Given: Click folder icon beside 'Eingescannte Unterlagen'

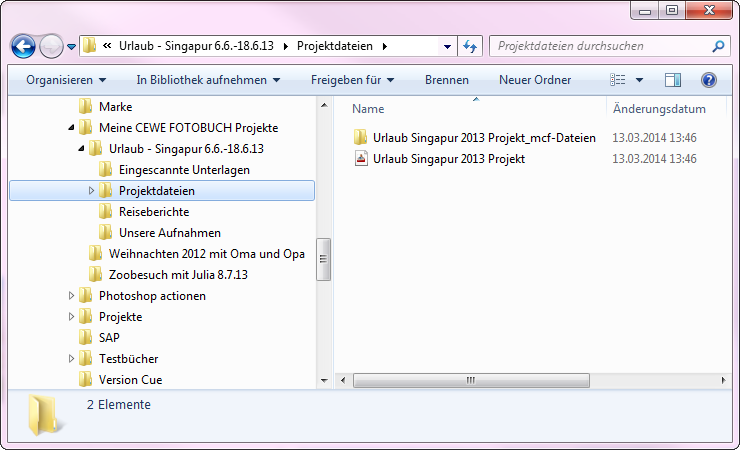Looking at the screenshot, I should 105,169.
